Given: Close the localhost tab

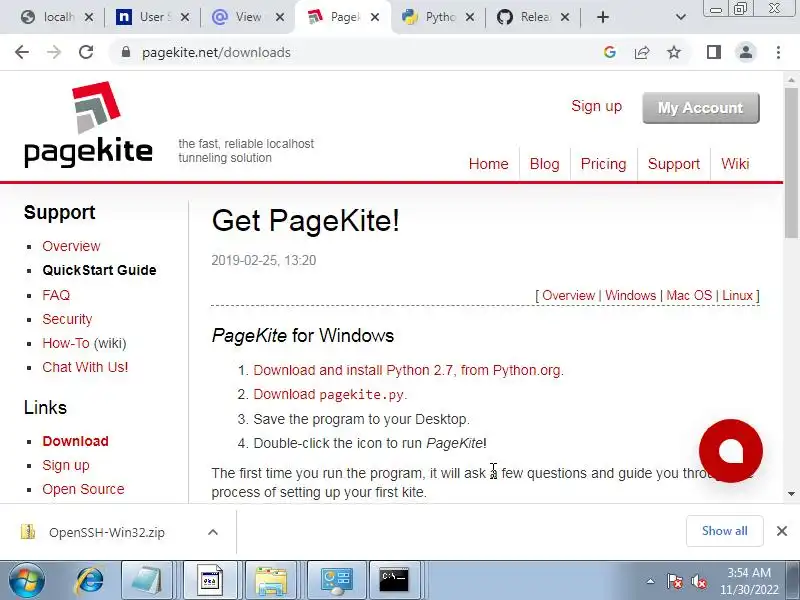Looking at the screenshot, I should pyautogui.click(x=89, y=17).
